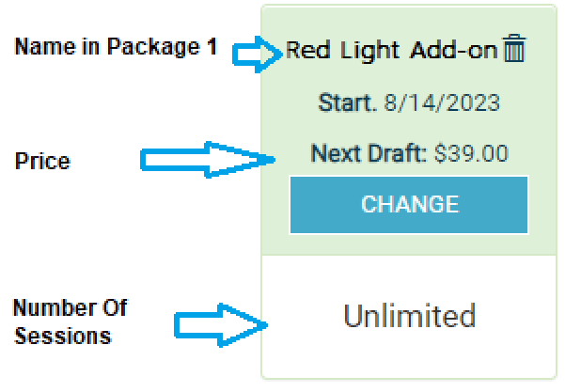Select the "Start." label
Viewport: 565px width, 392px height.
[x=347, y=102]
